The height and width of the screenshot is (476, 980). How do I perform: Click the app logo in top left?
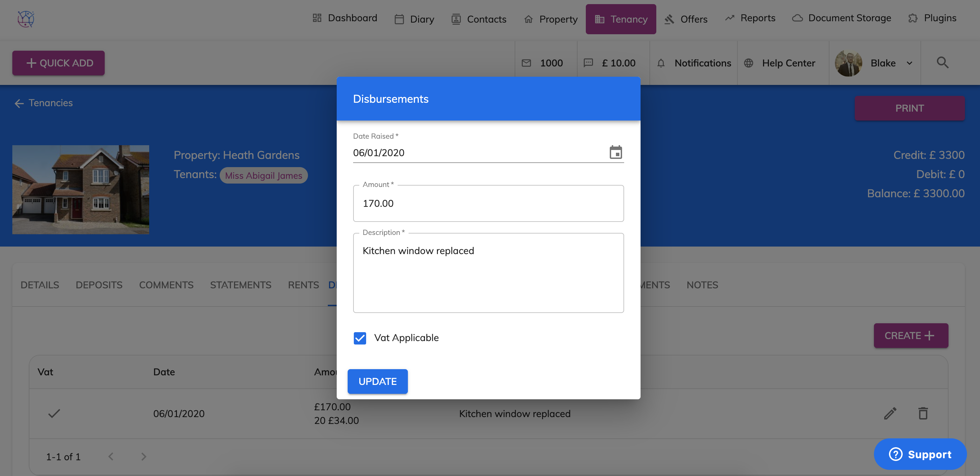pos(26,18)
